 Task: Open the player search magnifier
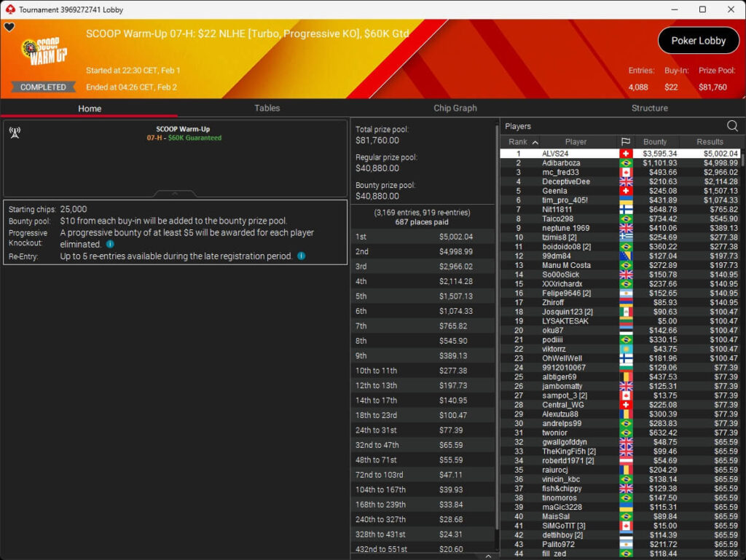pyautogui.click(x=731, y=126)
